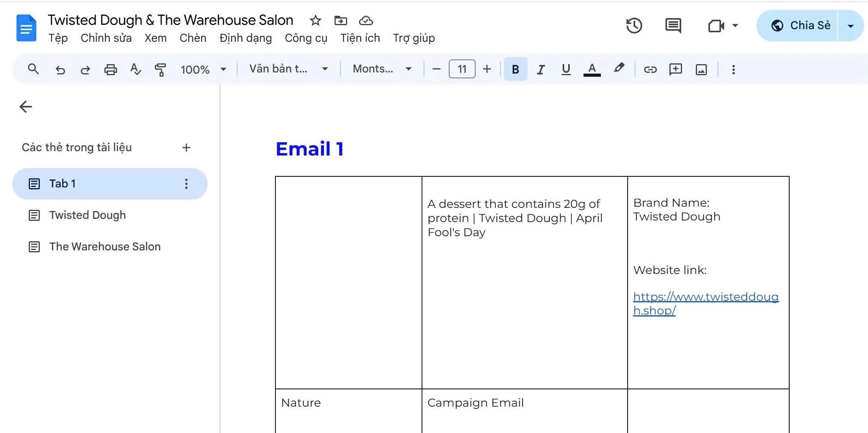Open the twisteddough.shop website link
The width and height of the screenshot is (868, 433).
tap(705, 297)
